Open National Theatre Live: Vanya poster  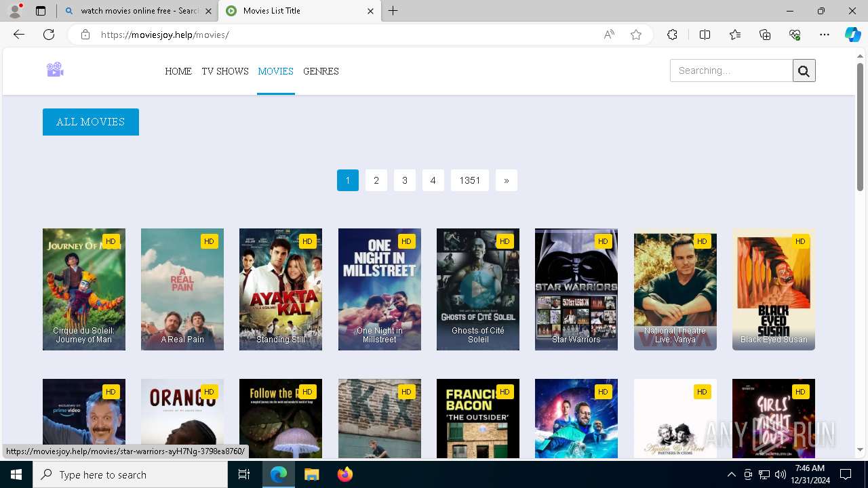pos(675,289)
